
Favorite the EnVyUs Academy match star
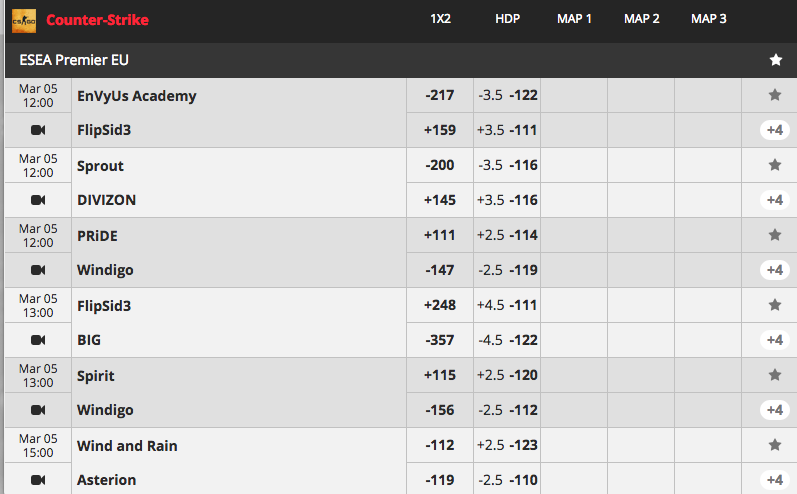tap(775, 95)
